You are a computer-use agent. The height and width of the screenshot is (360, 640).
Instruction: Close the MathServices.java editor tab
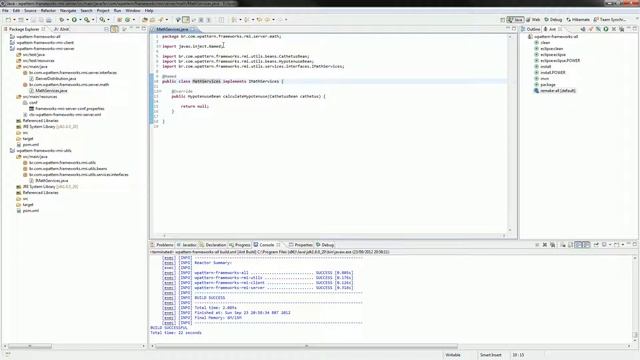pos(193,29)
